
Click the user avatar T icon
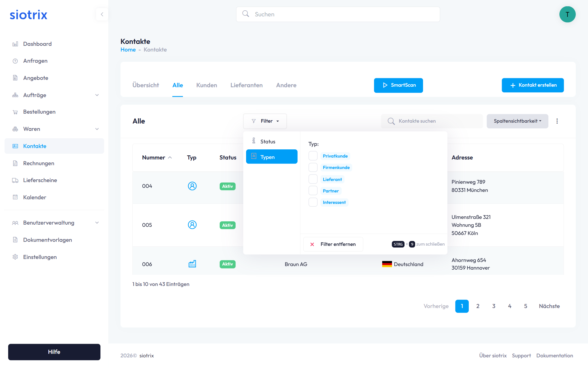[567, 14]
